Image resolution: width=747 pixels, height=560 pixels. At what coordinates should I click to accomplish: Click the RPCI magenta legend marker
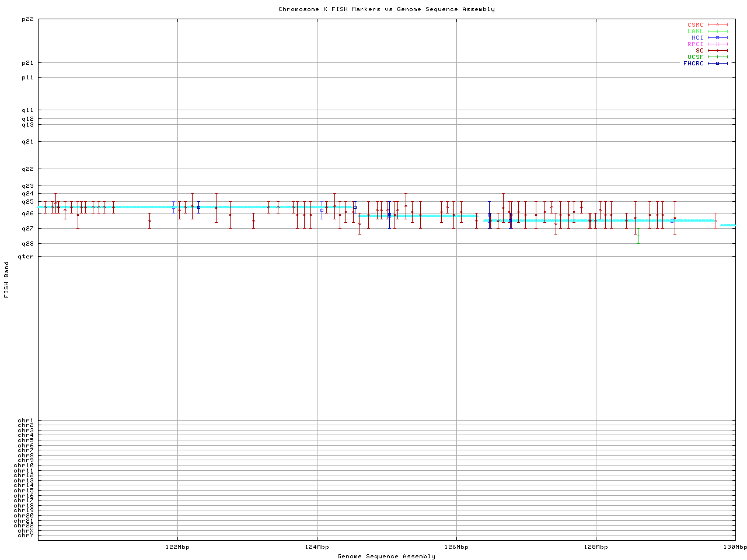pyautogui.click(x=717, y=44)
